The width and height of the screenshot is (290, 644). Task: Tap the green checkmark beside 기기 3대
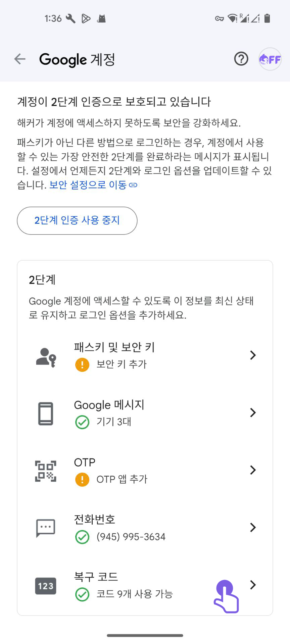pos(82,422)
